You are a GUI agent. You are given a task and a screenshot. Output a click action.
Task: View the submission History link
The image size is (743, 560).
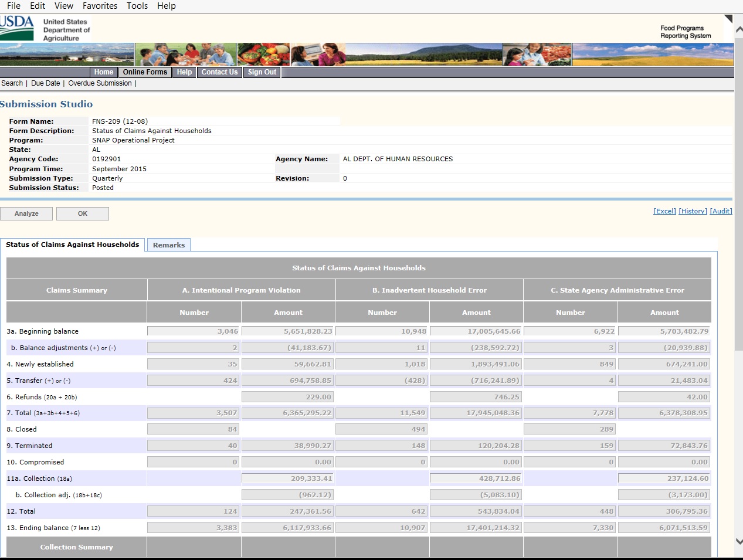pyautogui.click(x=693, y=211)
